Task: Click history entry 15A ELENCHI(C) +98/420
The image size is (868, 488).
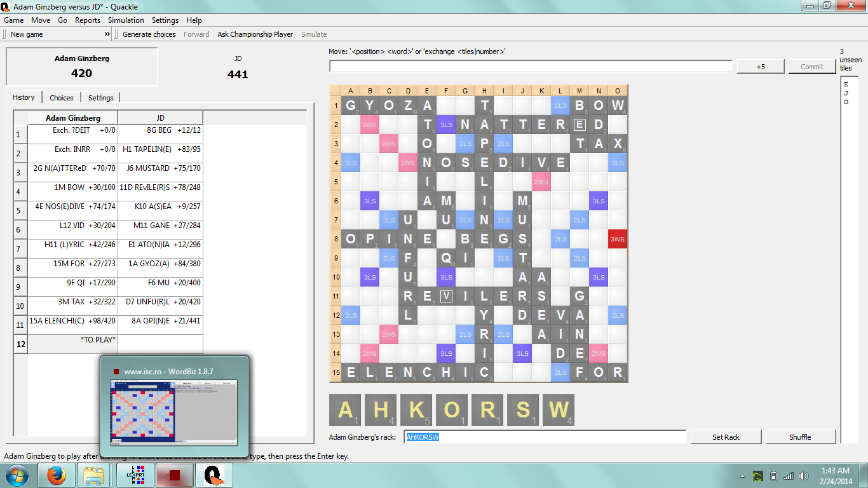Action: 72,325
